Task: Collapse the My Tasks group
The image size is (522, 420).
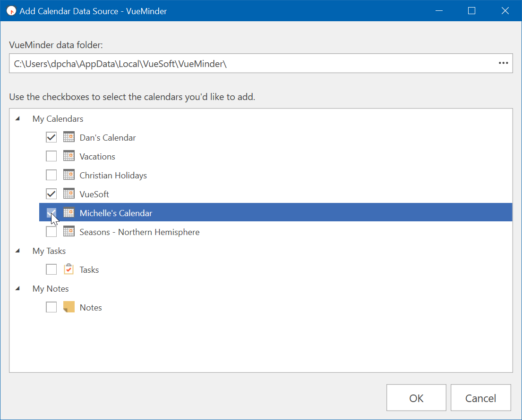Action: pos(18,251)
